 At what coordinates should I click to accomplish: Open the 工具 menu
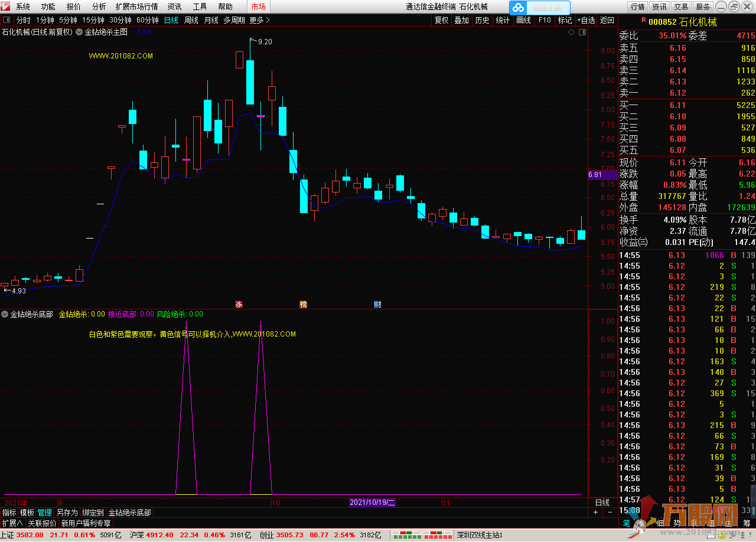[200, 7]
